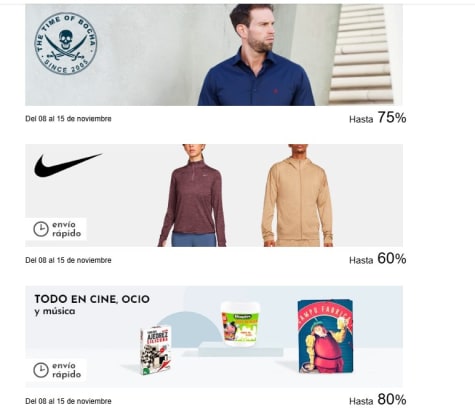Viewport: 475px width, 418px height.
Task: Click 'envío rápido' badge on Nike banner
Action: click(x=56, y=229)
